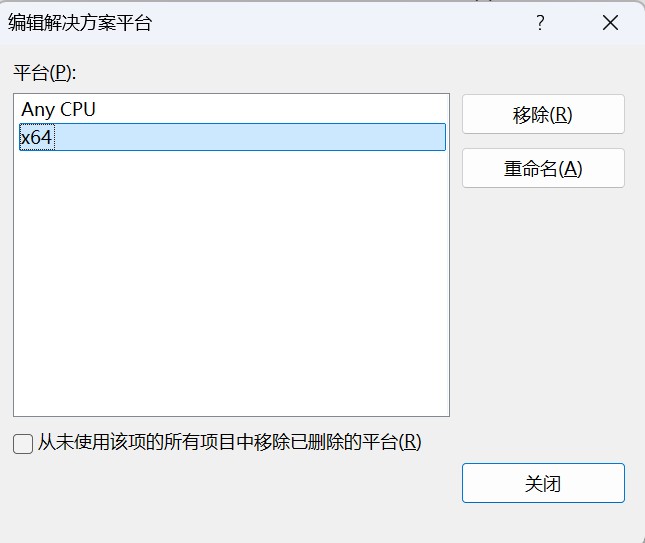This screenshot has width=645, height=543.
Task: Click the first entry in the platform list
Action: point(59,109)
